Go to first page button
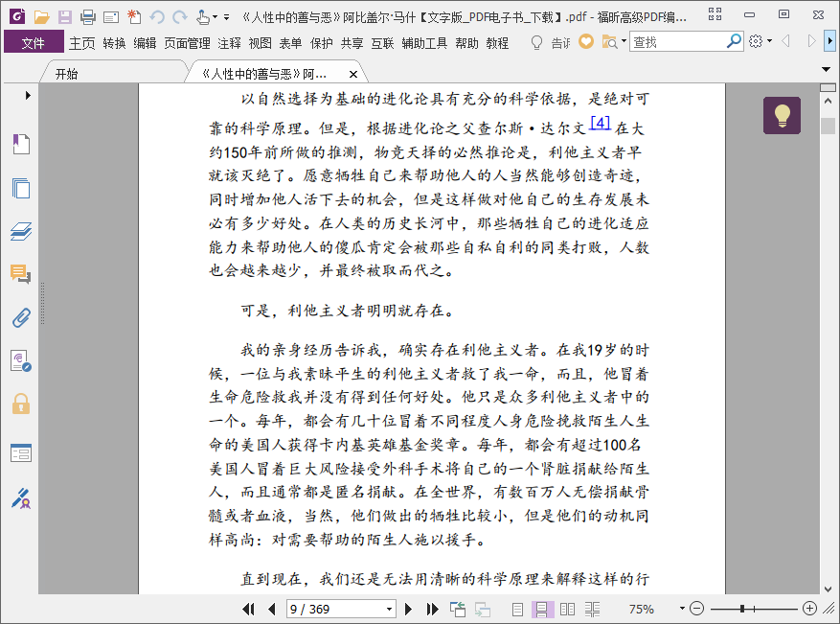 [248, 609]
